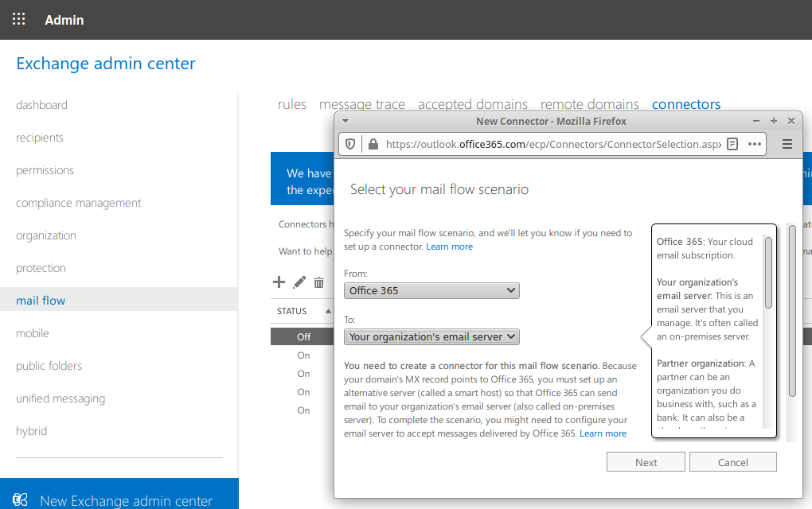The image size is (812, 509).
Task: Delete connector with trash icon
Action: coord(319,282)
